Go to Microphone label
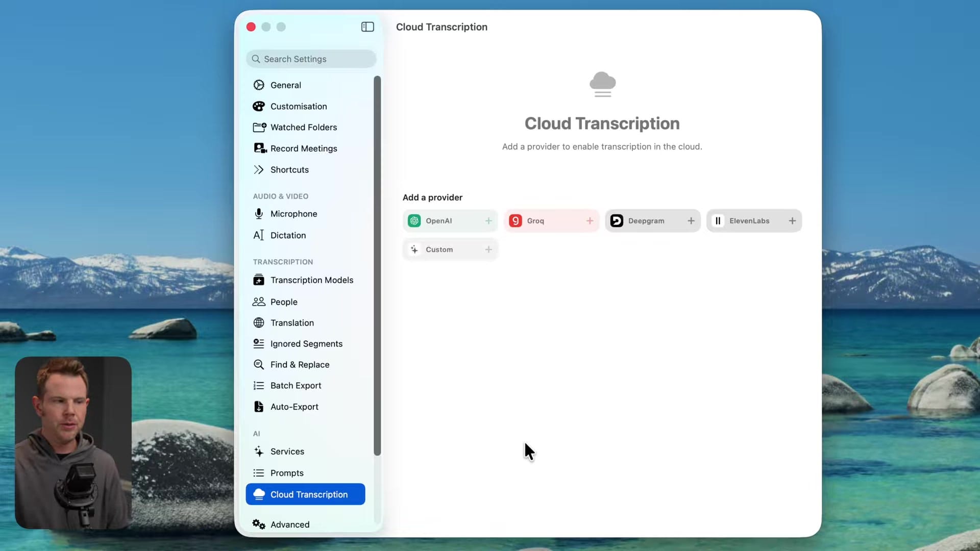 (x=294, y=214)
